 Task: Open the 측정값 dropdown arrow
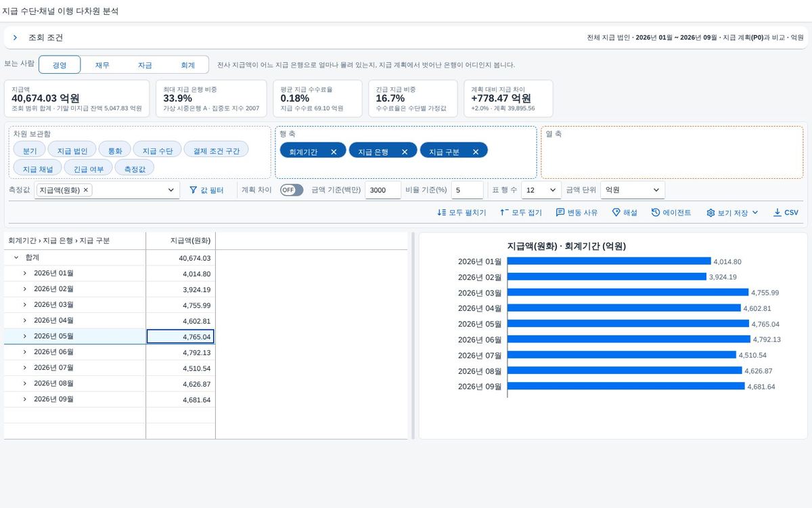pos(171,190)
